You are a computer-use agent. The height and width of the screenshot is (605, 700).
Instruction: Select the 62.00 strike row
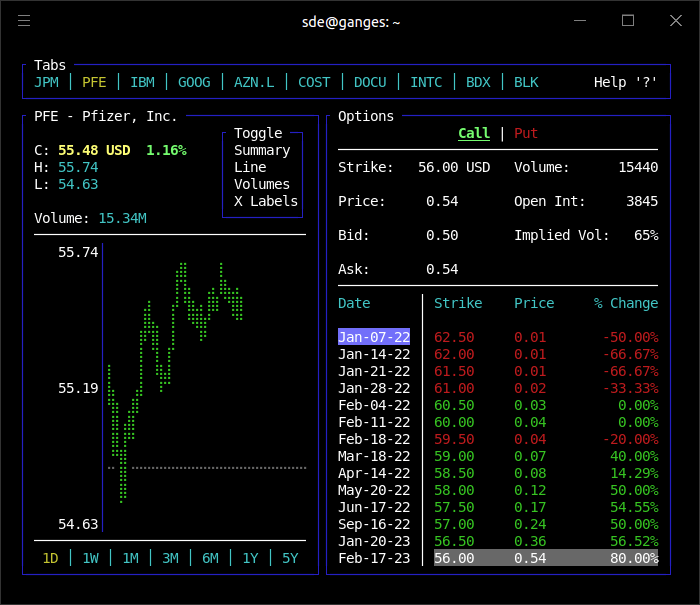(x=546, y=355)
